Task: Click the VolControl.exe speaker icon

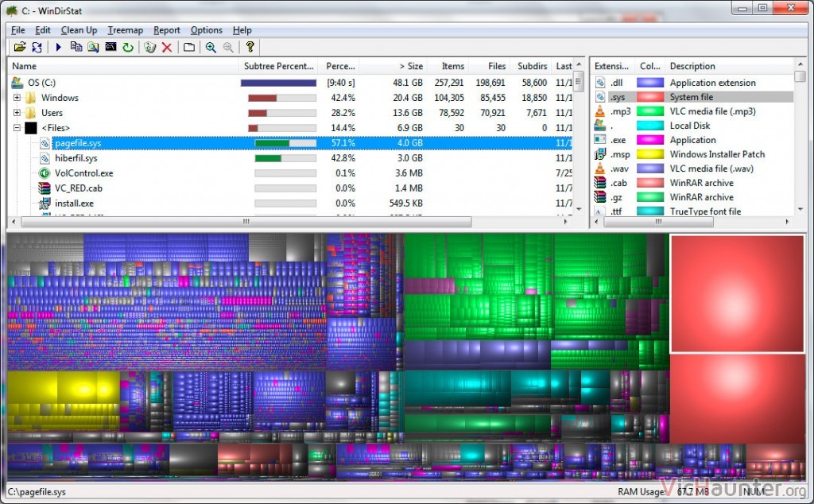Action: point(45,173)
